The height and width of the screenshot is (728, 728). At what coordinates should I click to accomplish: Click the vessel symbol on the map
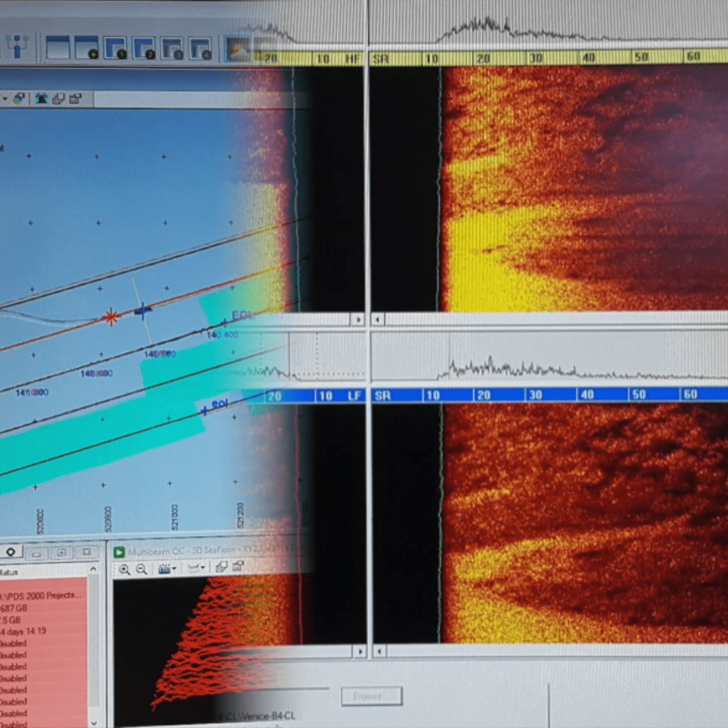pyautogui.click(x=143, y=311)
